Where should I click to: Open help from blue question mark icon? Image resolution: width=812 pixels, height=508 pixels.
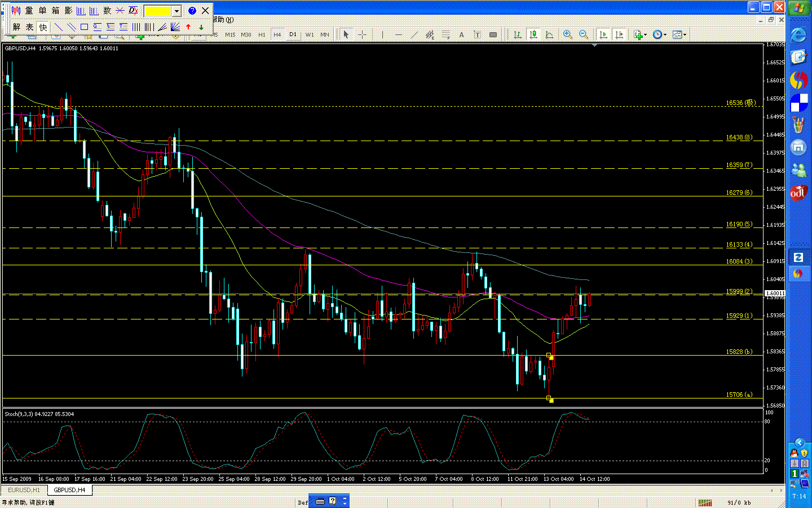192,11
